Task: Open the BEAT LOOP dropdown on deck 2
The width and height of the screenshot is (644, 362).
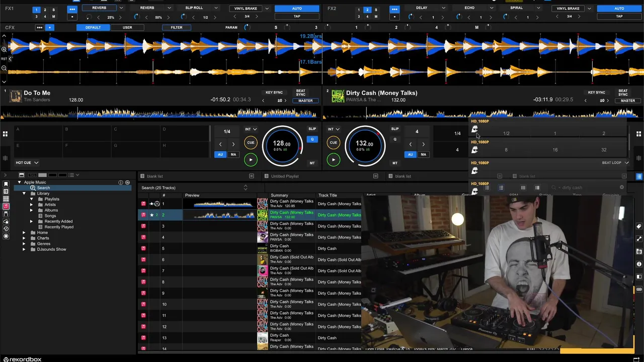Action: click(615, 163)
